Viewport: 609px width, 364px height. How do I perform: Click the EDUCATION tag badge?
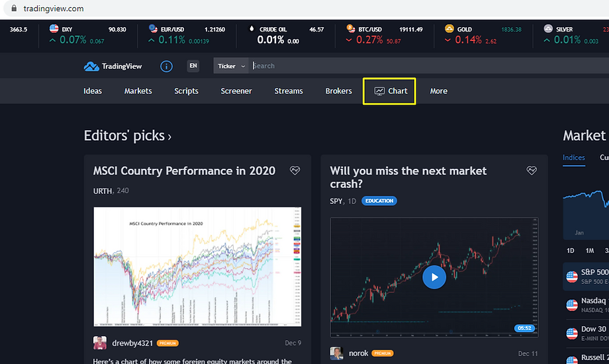point(379,201)
